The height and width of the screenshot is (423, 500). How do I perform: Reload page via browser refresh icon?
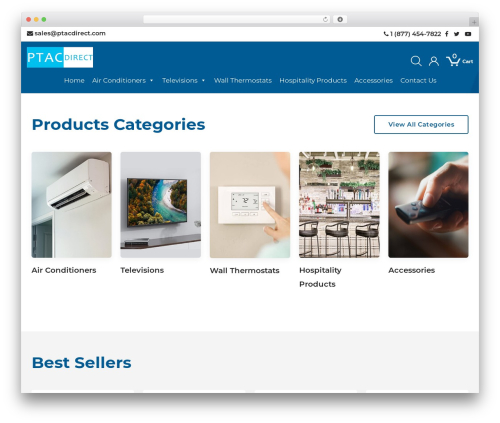[325, 19]
